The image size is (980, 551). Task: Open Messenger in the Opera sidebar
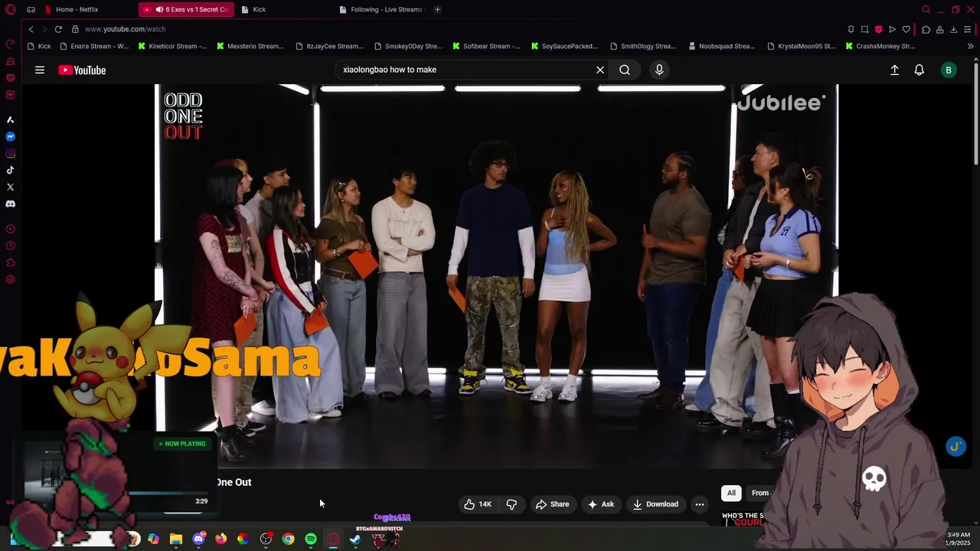point(10,137)
